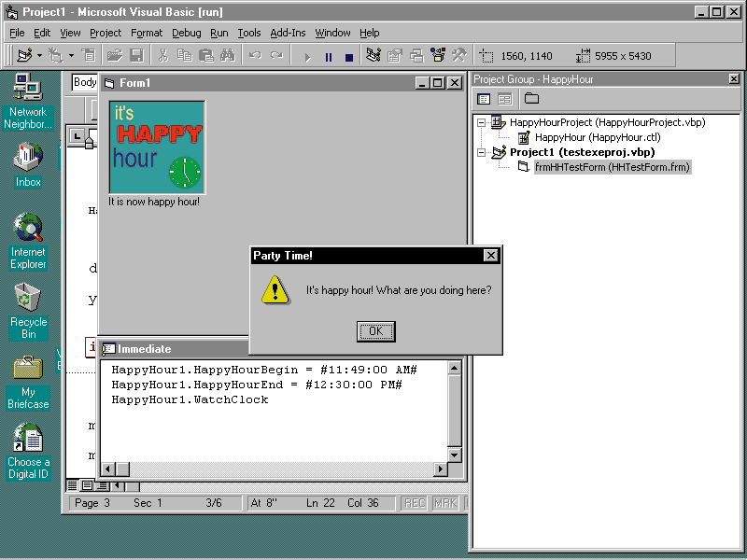Click the Find binoculars icon
747x560 pixels.
pyautogui.click(x=226, y=56)
